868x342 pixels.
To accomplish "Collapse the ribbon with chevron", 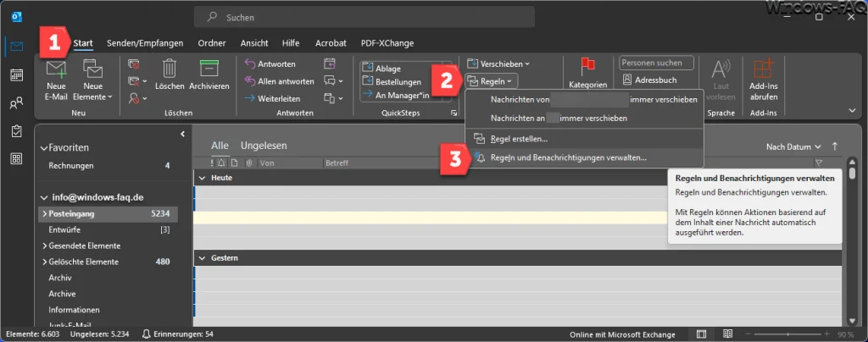I will [x=852, y=111].
